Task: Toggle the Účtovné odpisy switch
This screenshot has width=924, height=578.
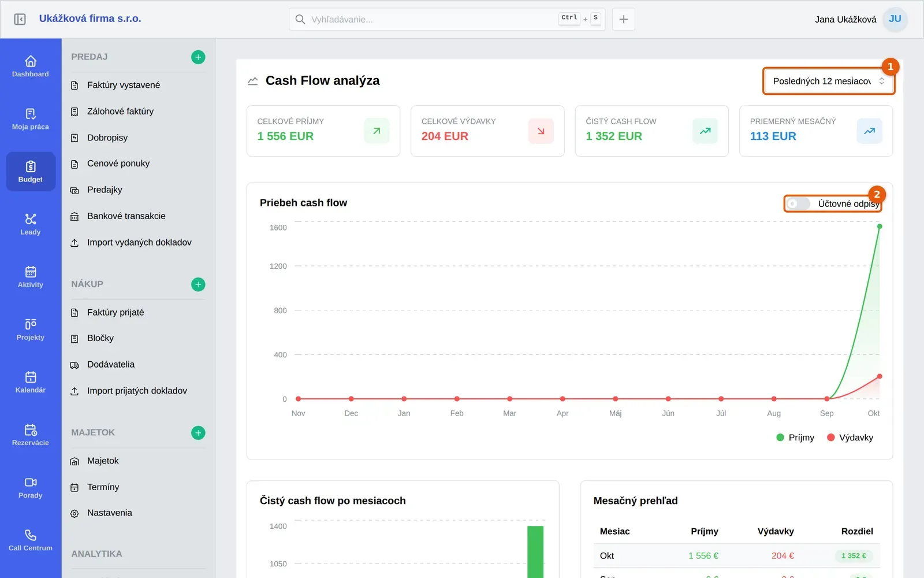Action: point(799,203)
